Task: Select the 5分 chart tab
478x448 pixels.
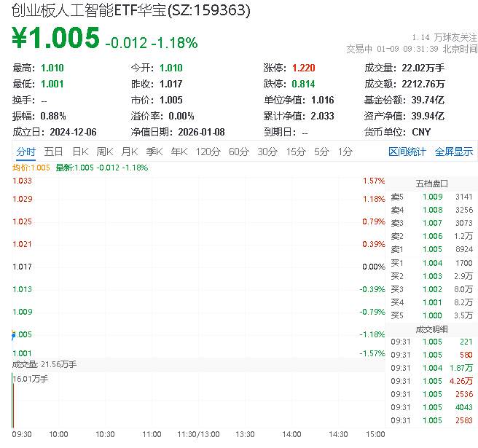Action: pos(321,152)
